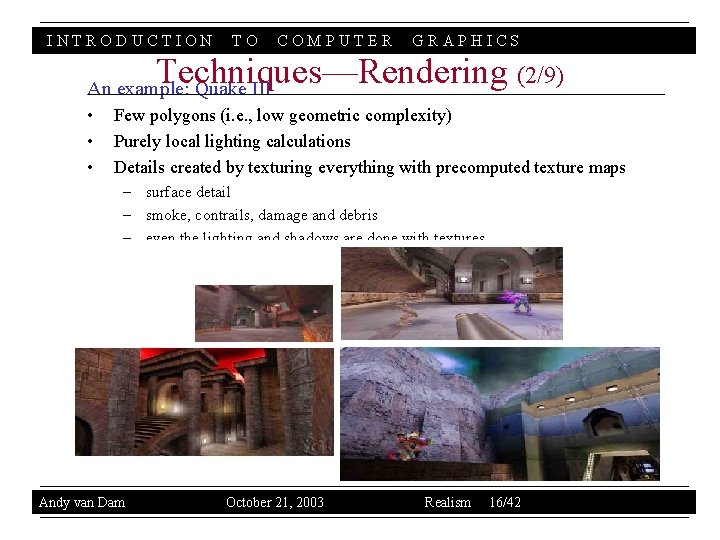
Task: Click the 'Realism' footer label
Action: click(447, 502)
